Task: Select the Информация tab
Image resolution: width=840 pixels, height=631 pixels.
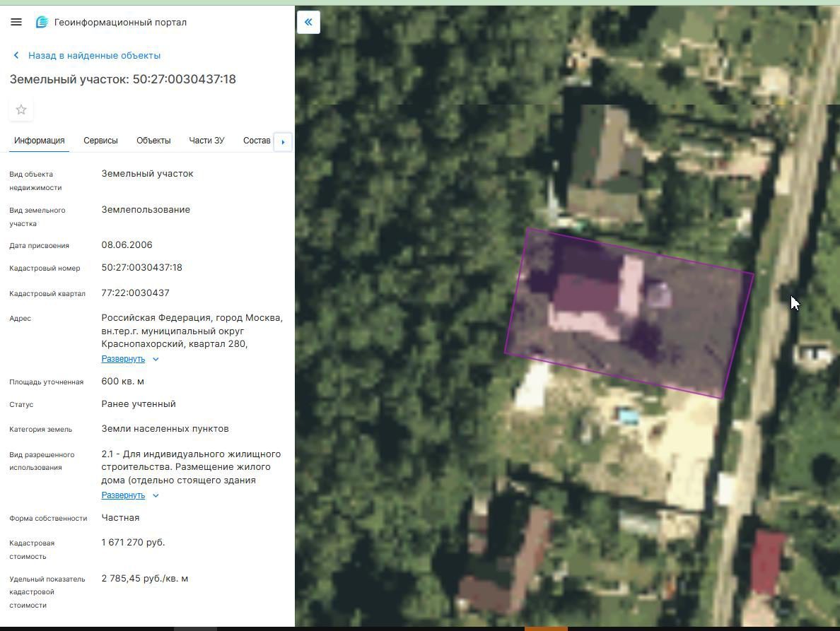Action: [39, 141]
